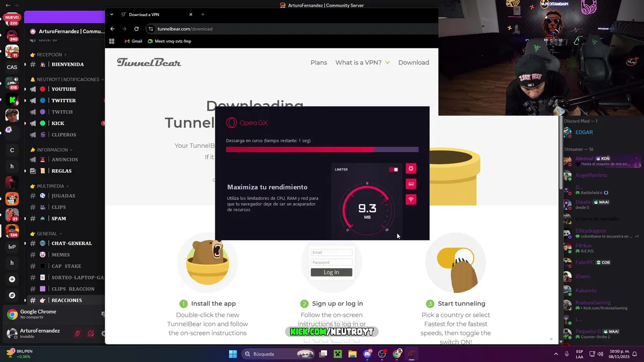Click the Búsqueda taskbar search box

[x=279, y=354]
